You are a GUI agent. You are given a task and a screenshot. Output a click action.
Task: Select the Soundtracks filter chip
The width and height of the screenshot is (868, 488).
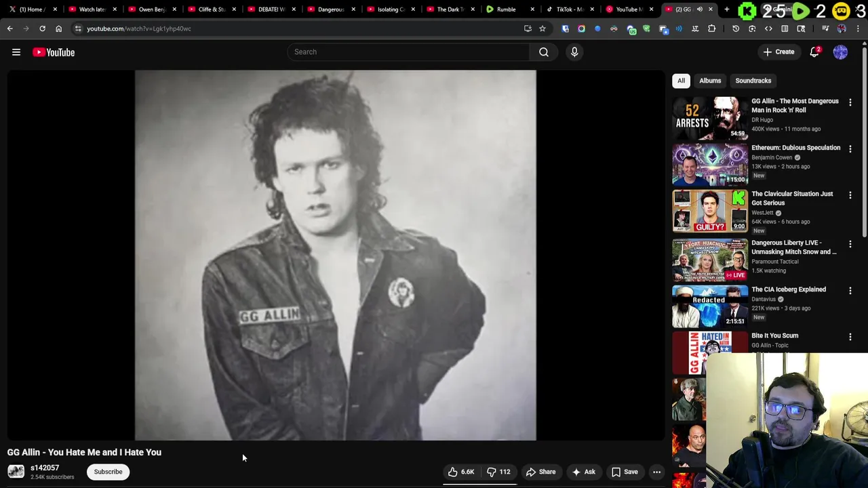point(753,81)
